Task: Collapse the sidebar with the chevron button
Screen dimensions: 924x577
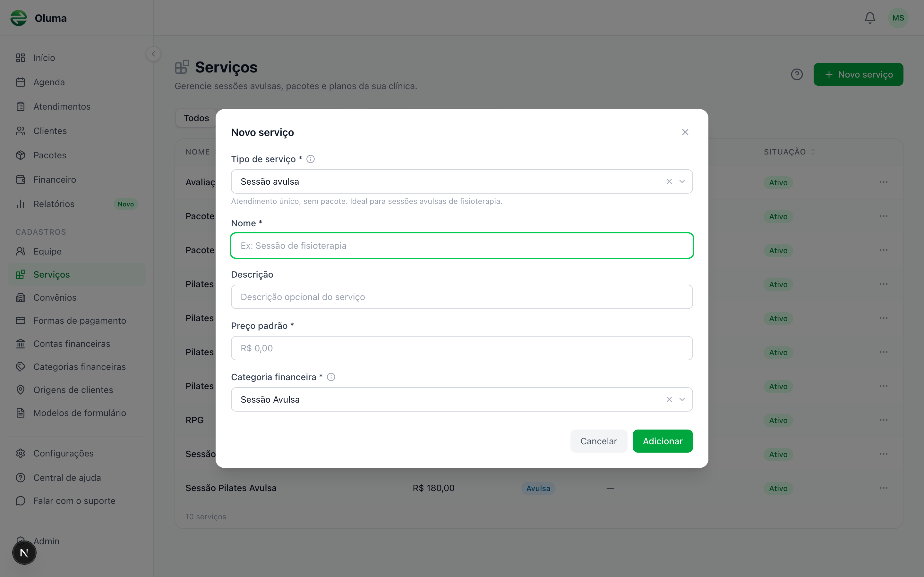Action: point(153,54)
